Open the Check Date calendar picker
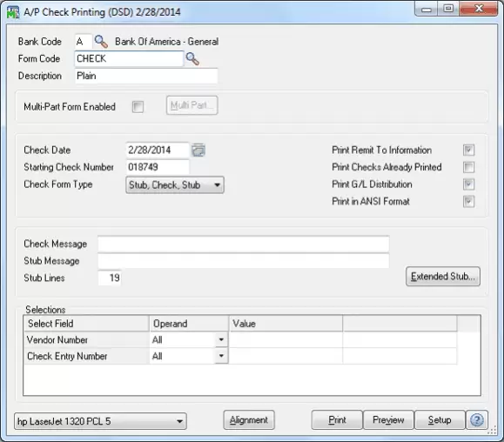 [198, 150]
